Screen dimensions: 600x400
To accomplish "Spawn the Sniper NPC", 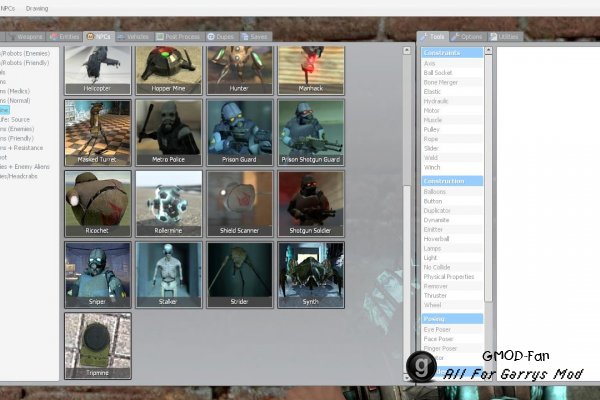I will click(98, 275).
